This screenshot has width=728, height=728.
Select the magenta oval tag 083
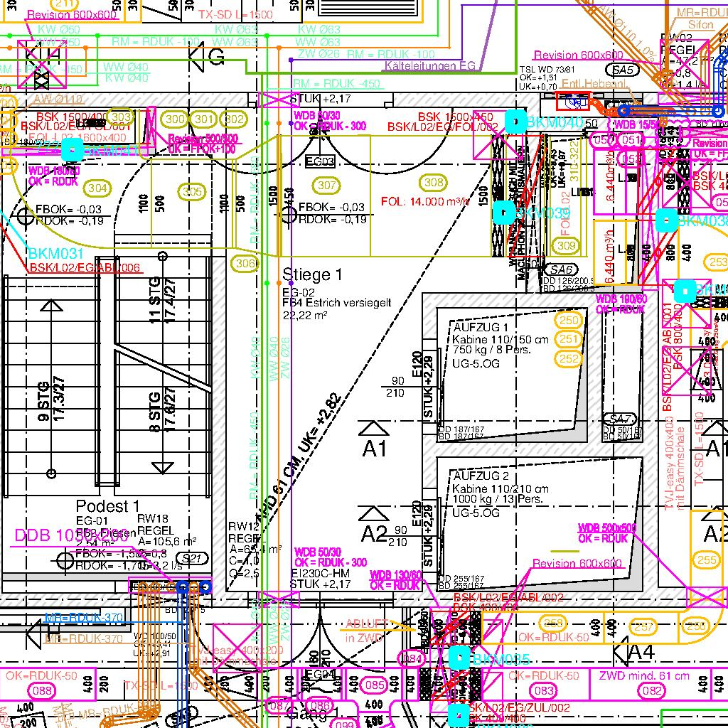point(544,690)
